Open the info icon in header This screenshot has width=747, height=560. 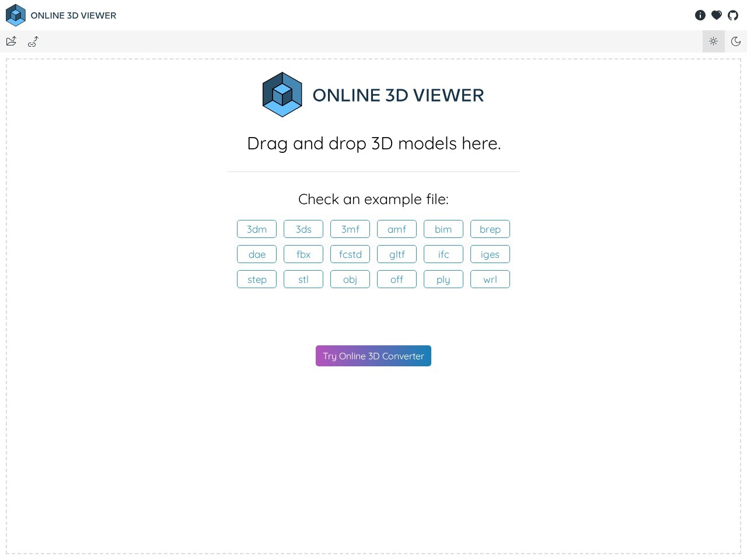(x=700, y=15)
